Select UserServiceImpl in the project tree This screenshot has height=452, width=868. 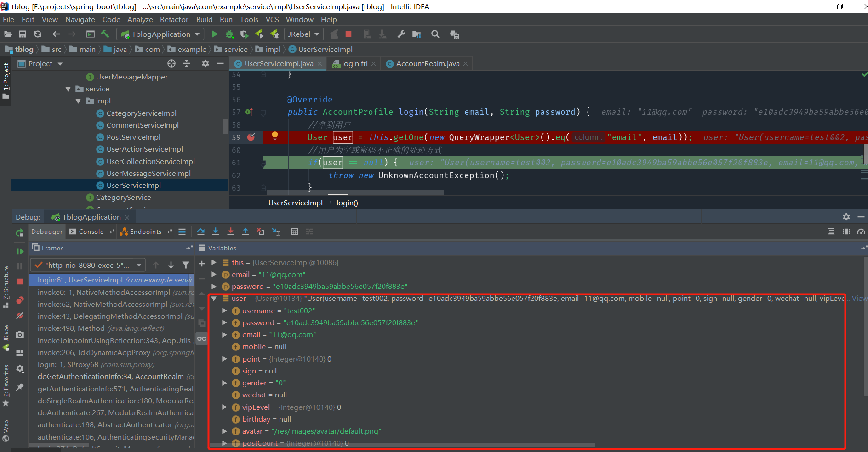point(134,185)
